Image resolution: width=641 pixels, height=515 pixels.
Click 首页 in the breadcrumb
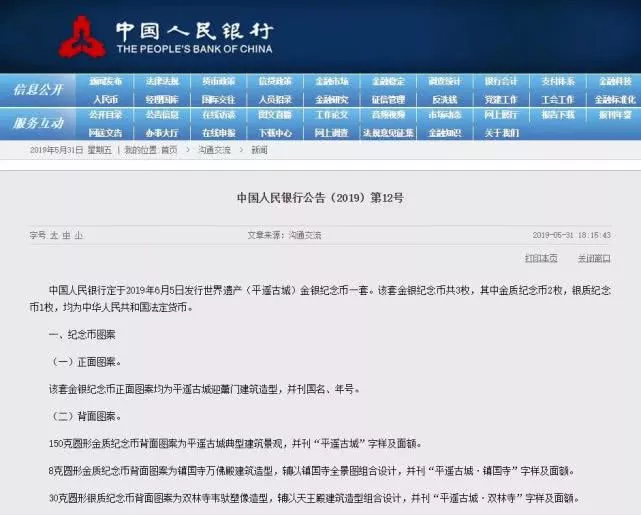coord(169,149)
